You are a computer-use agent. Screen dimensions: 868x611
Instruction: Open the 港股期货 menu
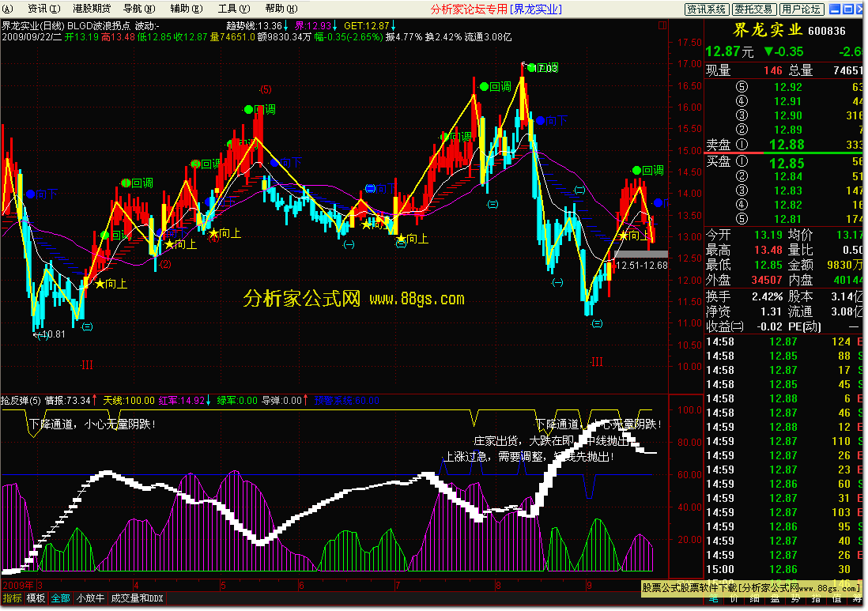(x=92, y=9)
